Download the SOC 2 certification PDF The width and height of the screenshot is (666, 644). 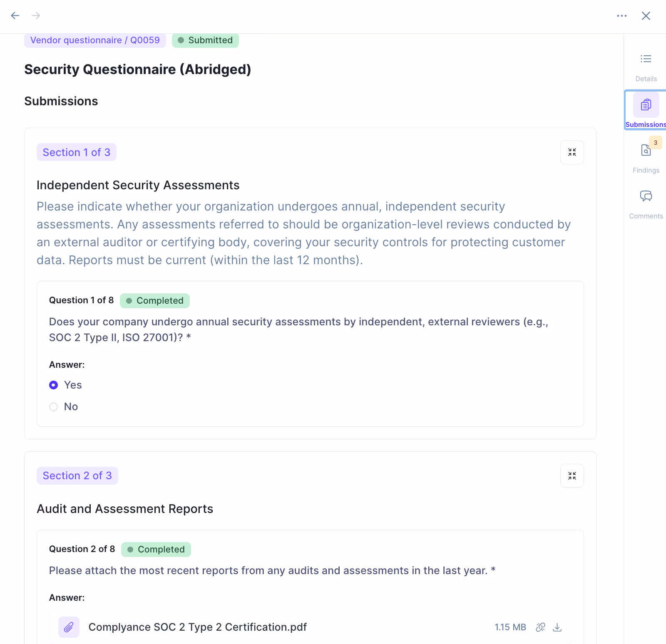click(x=557, y=627)
